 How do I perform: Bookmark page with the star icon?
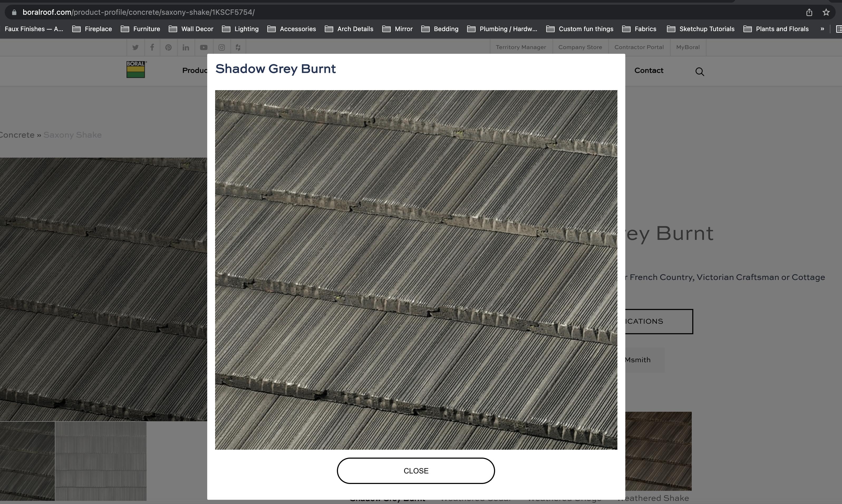826,13
